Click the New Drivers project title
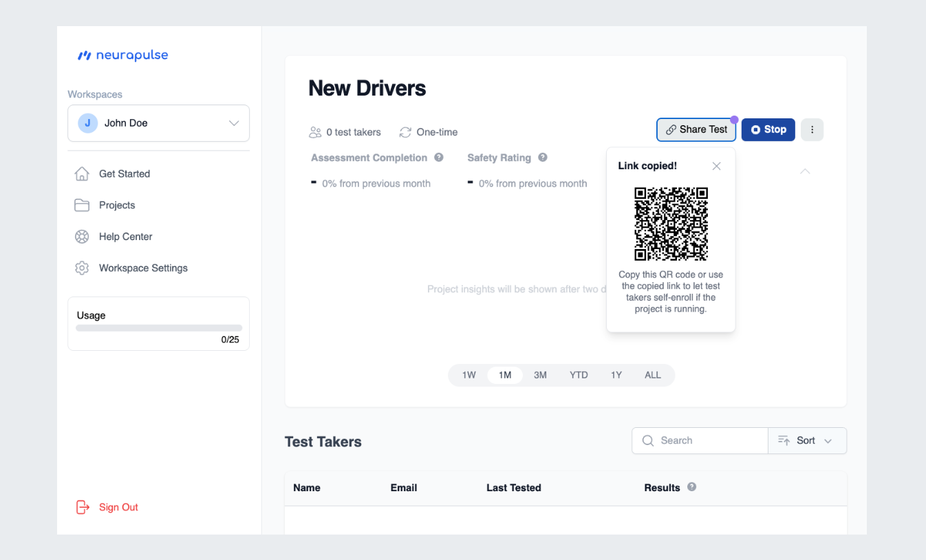 [x=367, y=88]
